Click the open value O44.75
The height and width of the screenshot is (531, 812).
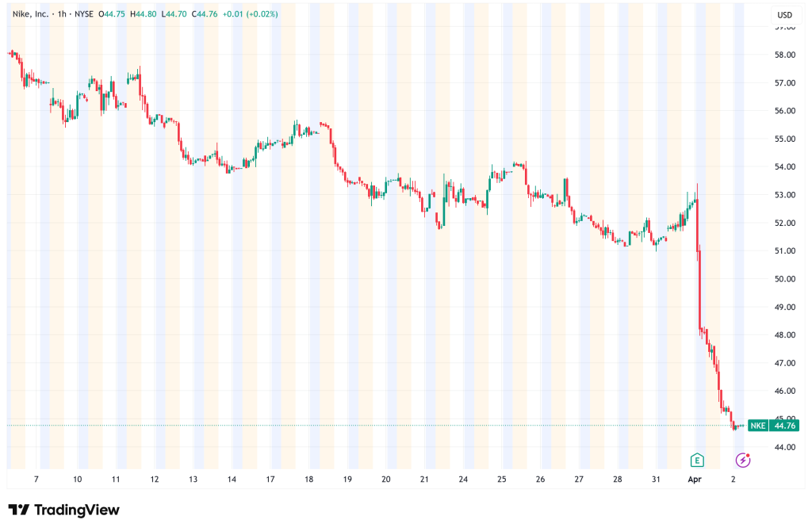coord(112,13)
